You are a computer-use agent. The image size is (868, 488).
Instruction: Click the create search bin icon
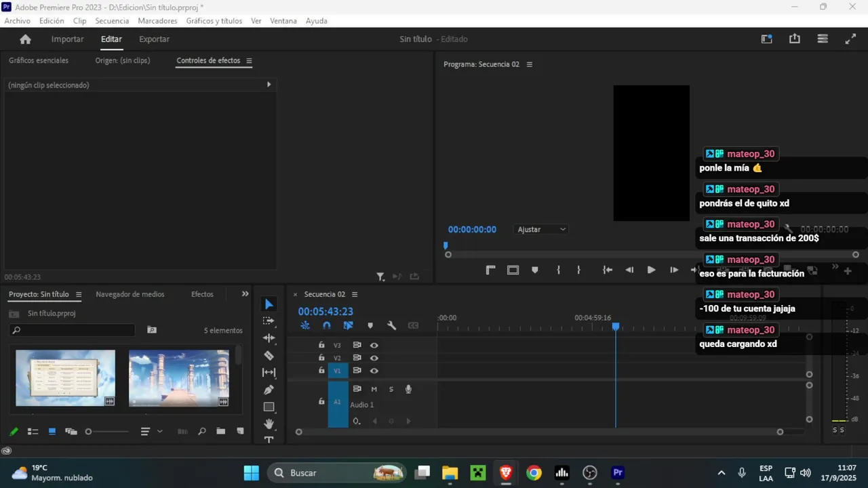pyautogui.click(x=152, y=330)
